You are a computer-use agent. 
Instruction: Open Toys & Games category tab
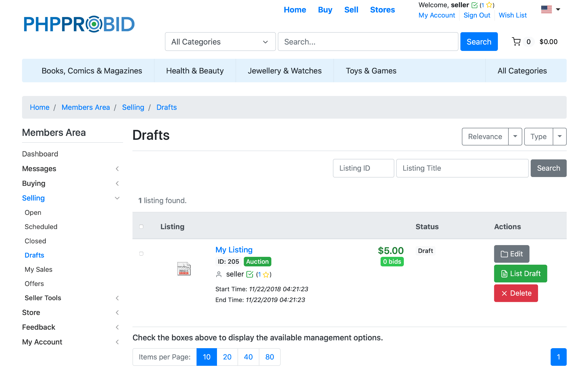(371, 71)
